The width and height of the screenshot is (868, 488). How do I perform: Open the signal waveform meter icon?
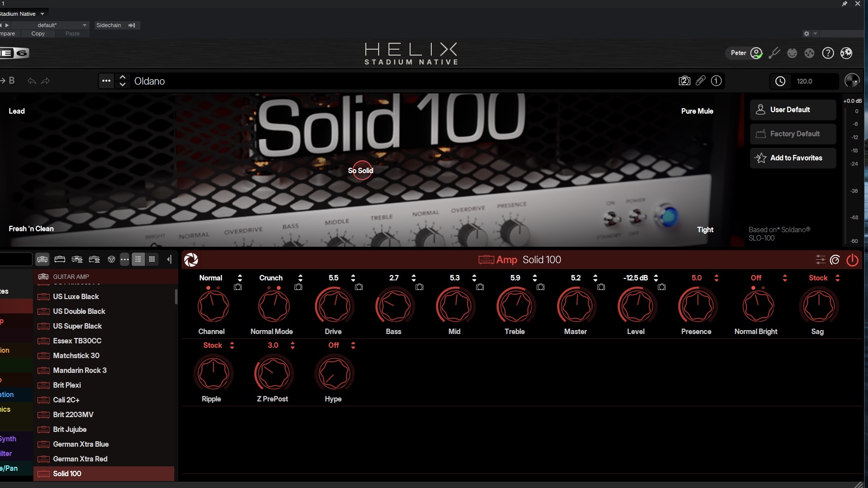pyautogui.click(x=809, y=53)
